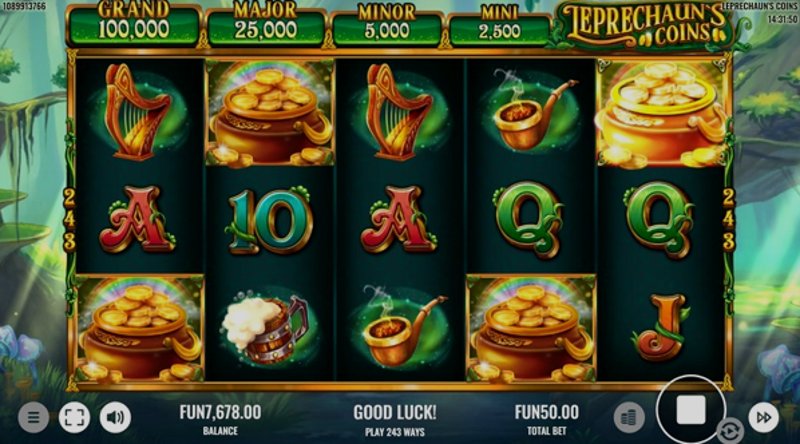
Task: Stop the spinning reels
Action: pos(690,410)
